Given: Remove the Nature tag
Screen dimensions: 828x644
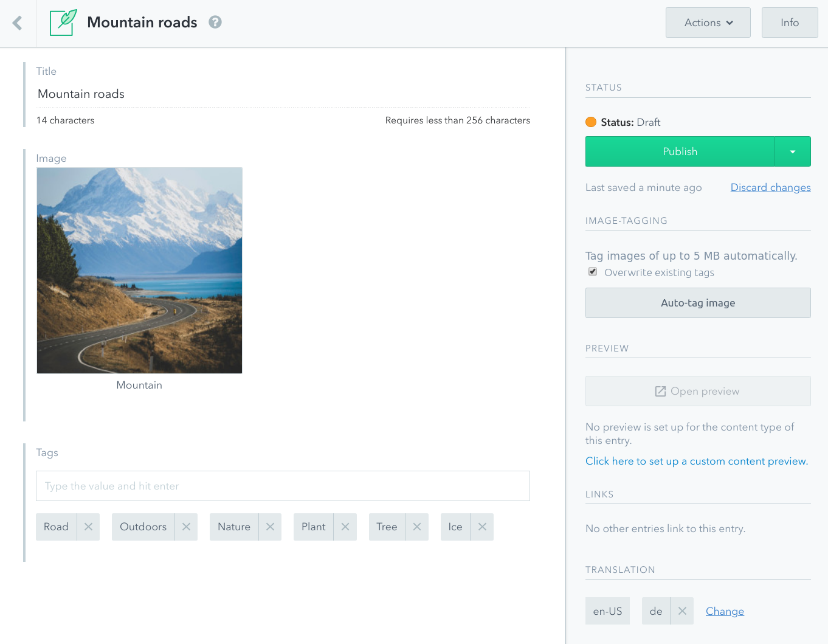Looking at the screenshot, I should [x=270, y=527].
